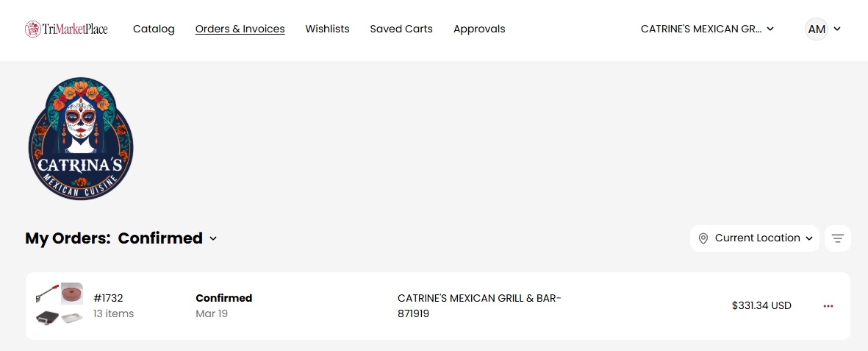Go to Orders & Invoices
This screenshot has width=868, height=351.
tap(240, 29)
